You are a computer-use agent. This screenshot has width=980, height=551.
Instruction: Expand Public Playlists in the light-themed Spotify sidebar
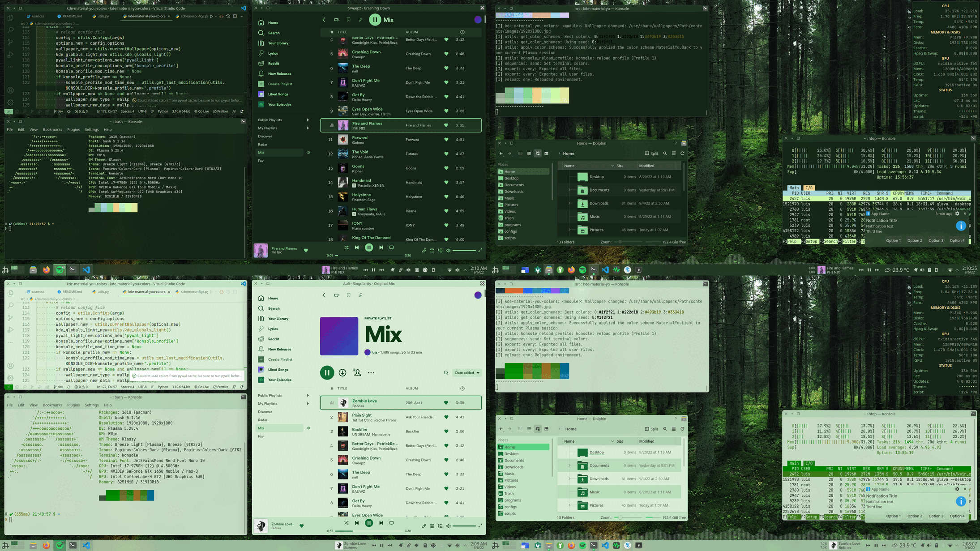308,395
